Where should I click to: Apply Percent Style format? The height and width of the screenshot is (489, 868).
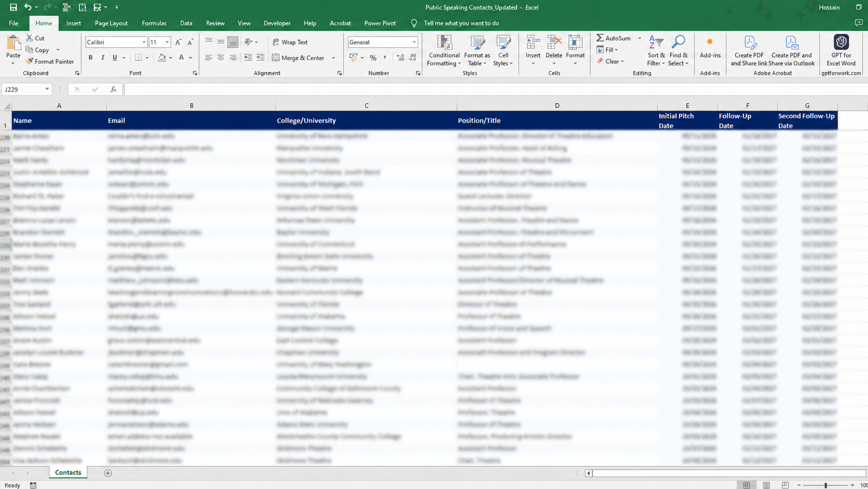[x=373, y=58]
